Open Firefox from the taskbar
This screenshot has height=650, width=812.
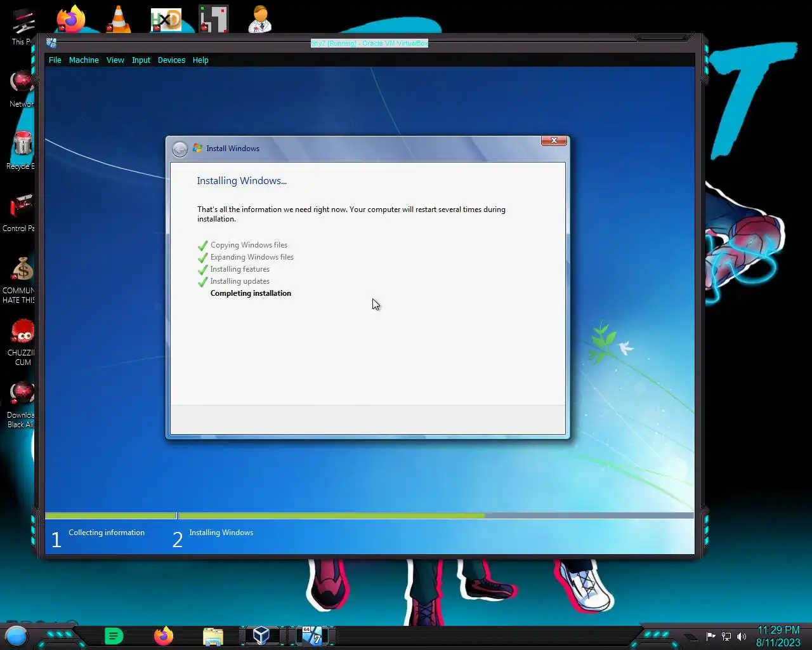[x=164, y=635]
